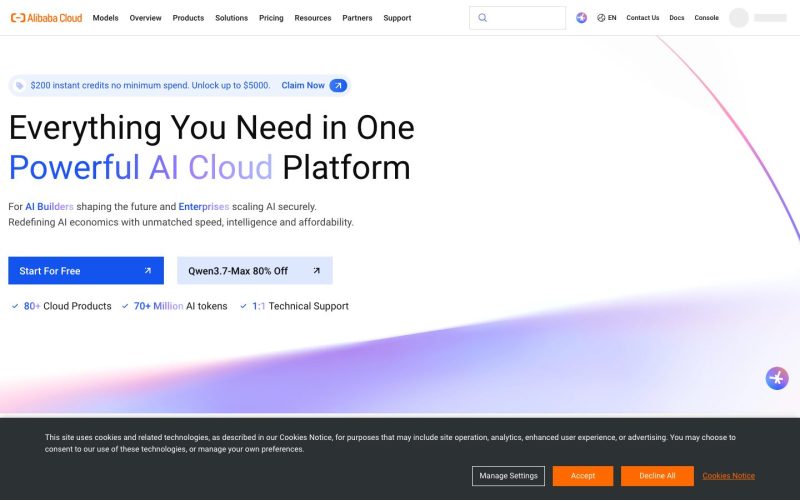
Task: Open the Solutions menu
Action: click(232, 18)
